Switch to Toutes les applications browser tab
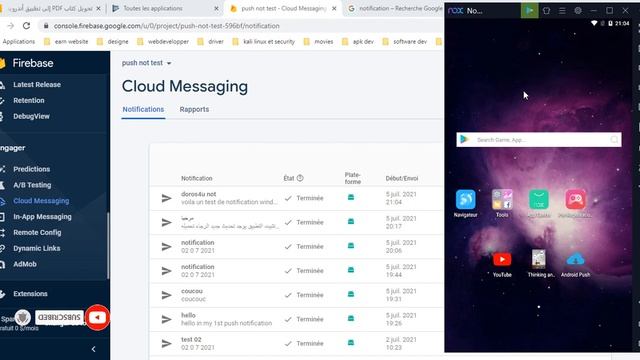The width and height of the screenshot is (640, 360). tap(165, 8)
